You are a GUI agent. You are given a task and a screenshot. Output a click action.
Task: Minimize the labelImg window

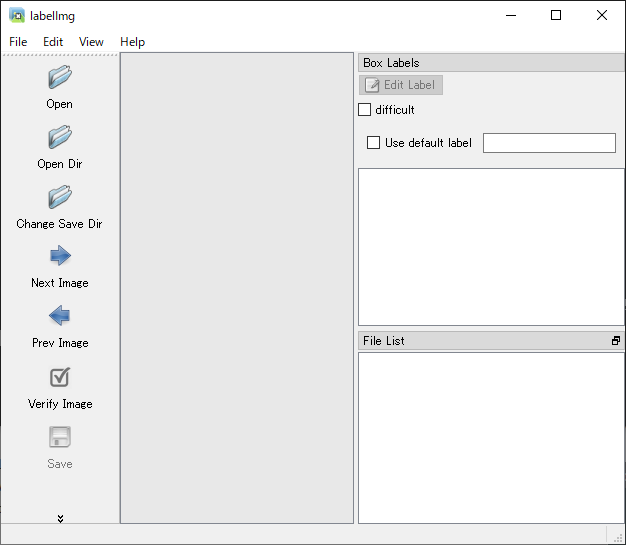(x=511, y=16)
